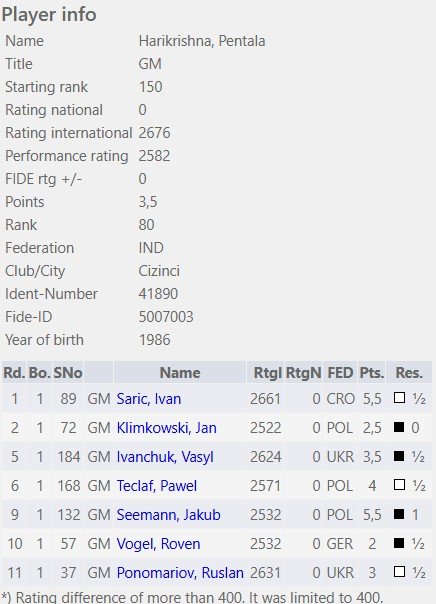Viewport: 436px width, 604px height.
Task: Open Seemann, Jakub player link
Action: [x=168, y=515]
